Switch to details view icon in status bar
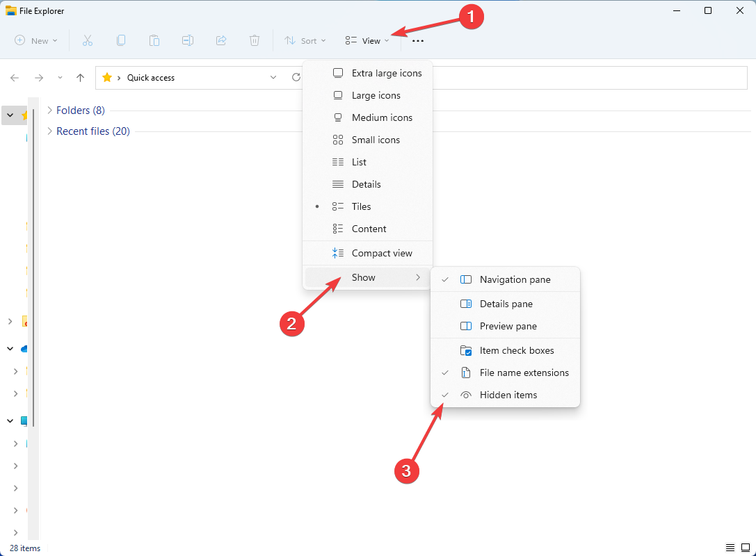The height and width of the screenshot is (556, 756). (730, 548)
